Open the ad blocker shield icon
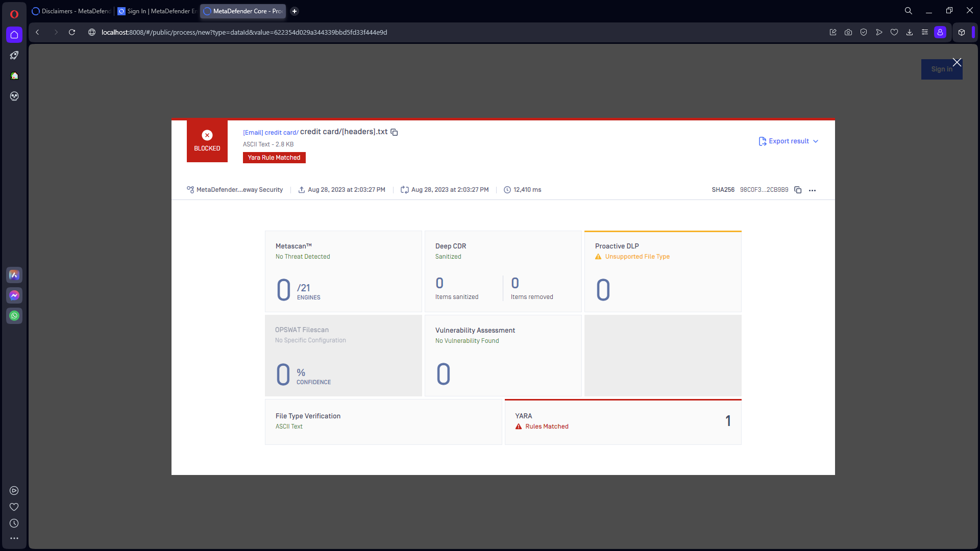Viewport: 980px width, 551px height. pyautogui.click(x=864, y=32)
